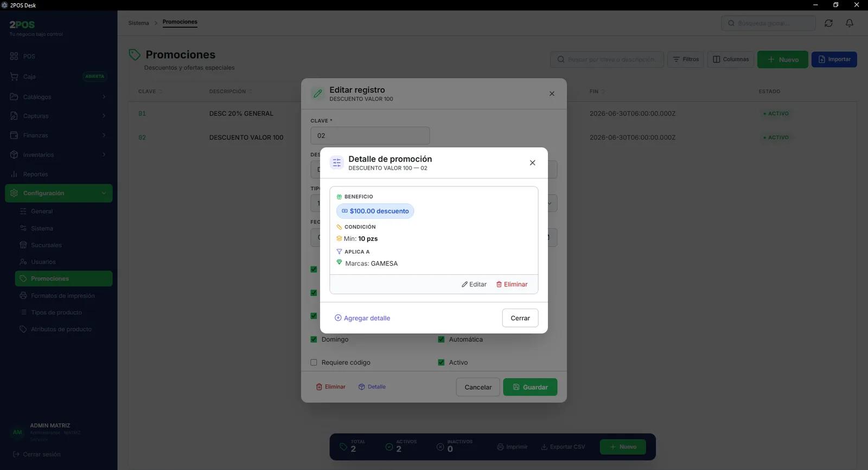The height and width of the screenshot is (470, 868).
Task: Open the Usuarios sub-item
Action: (64, 262)
